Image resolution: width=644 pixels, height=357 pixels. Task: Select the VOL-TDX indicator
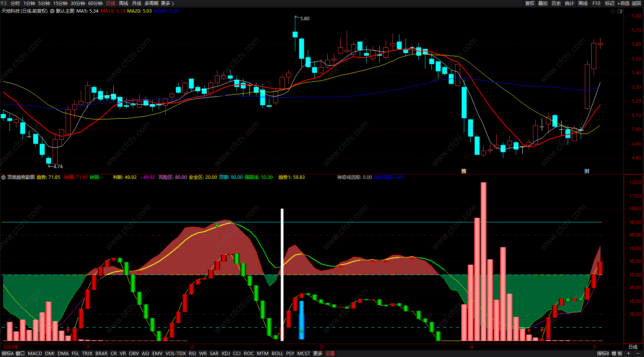point(175,354)
